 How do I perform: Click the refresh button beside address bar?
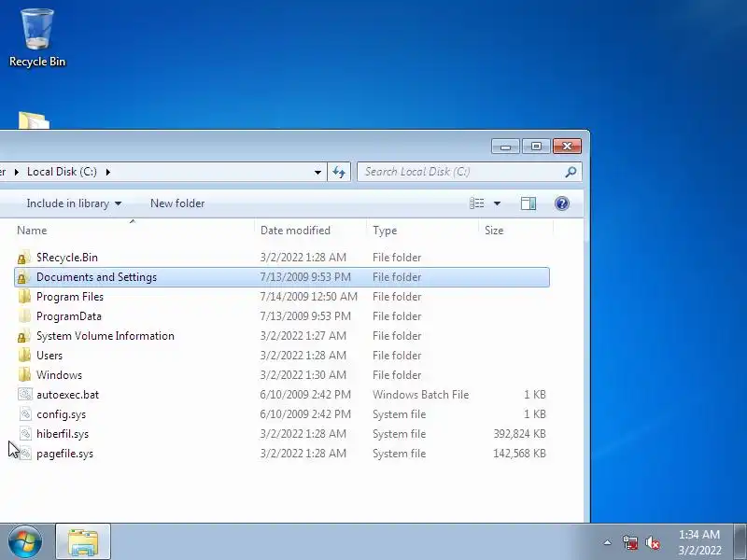click(x=339, y=172)
